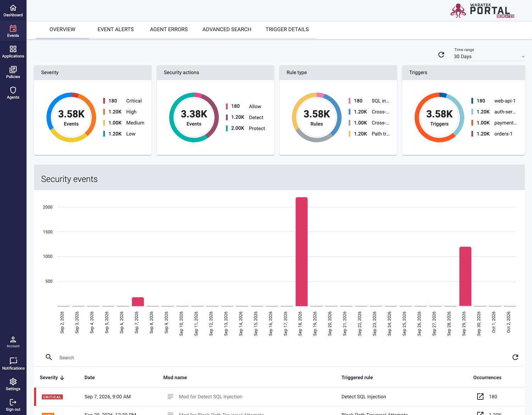Click the Sep 29, 2026 bar in chart
532x415 pixels.
[465, 276]
